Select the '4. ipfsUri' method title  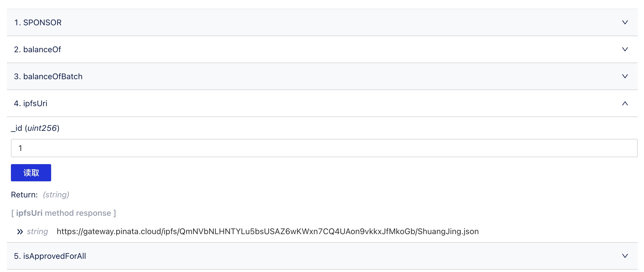(31, 103)
